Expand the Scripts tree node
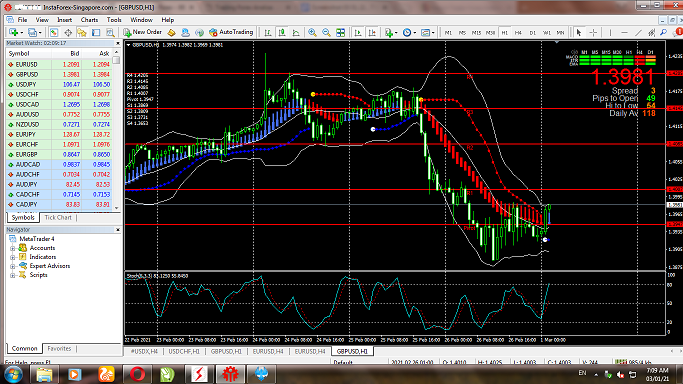The width and height of the screenshot is (683, 384). tap(13, 275)
